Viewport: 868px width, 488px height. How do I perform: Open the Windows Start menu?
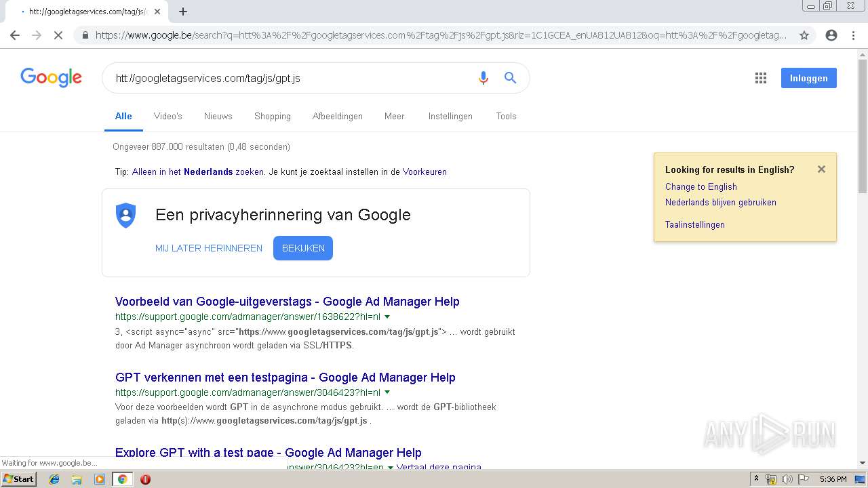coord(19,479)
